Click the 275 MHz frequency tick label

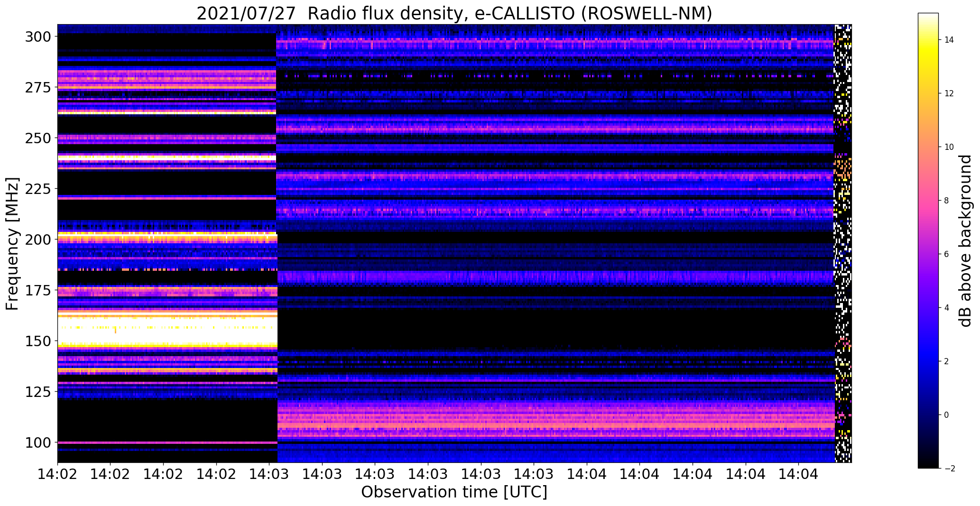[x=38, y=87]
